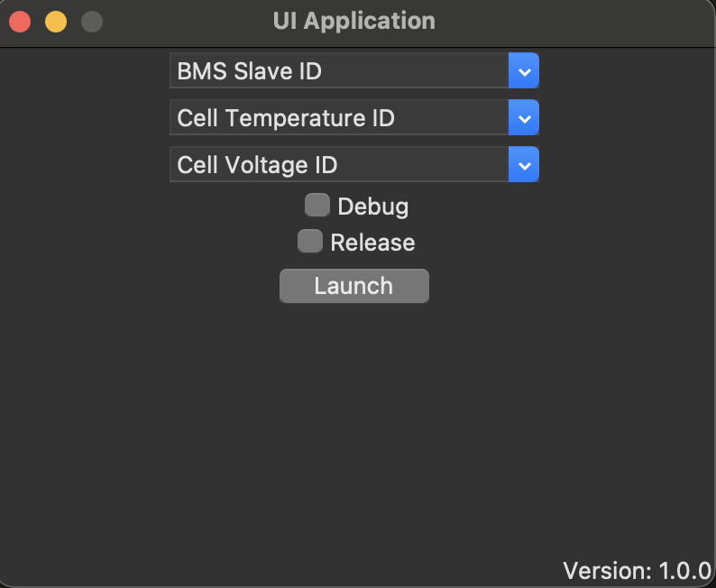Click the blank title bar right of title
Viewport: 716px width, 588px height.
pos(577,22)
